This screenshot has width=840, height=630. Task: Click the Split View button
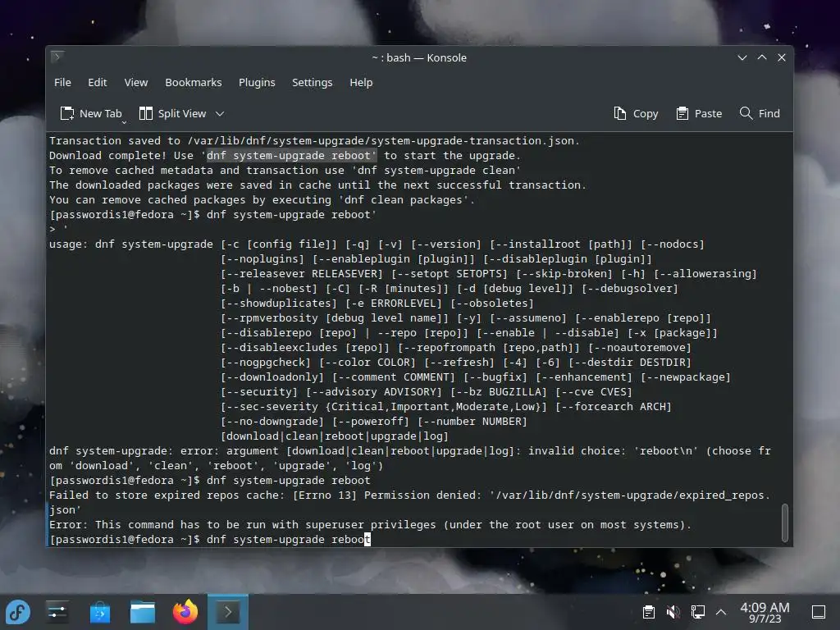(172, 113)
